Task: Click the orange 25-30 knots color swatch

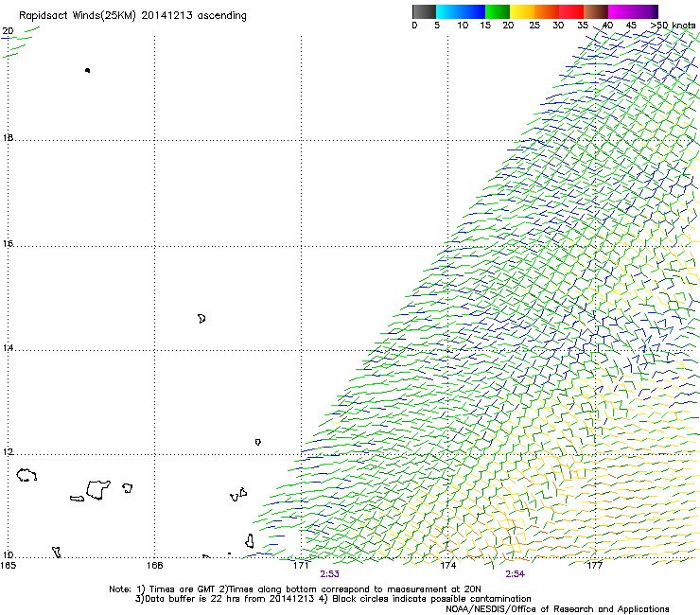Action: [547, 11]
